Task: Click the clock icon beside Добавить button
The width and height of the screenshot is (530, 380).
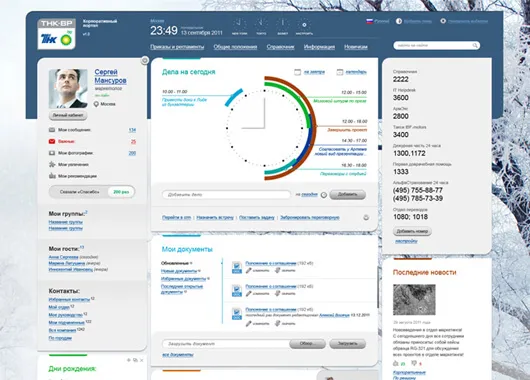Action: pyautogui.click(x=323, y=195)
